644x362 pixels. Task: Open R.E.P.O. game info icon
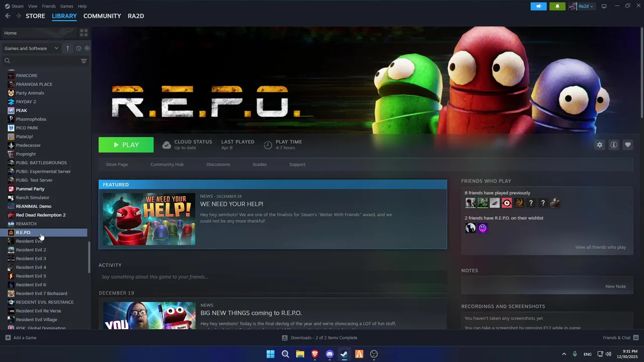tap(614, 145)
